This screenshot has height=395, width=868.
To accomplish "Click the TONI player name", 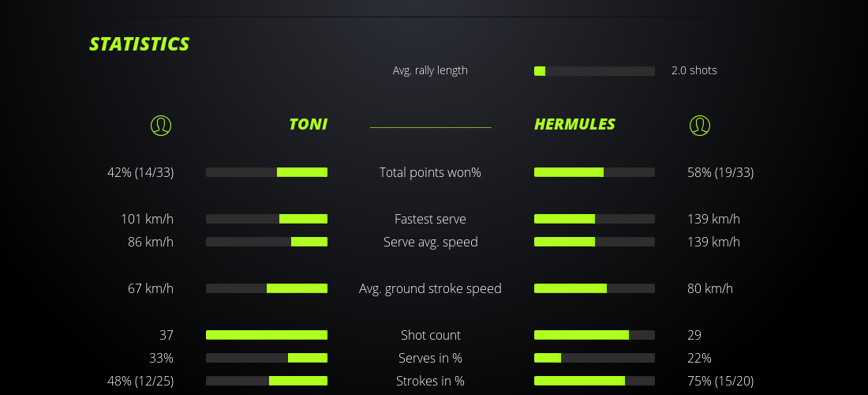I will (308, 124).
